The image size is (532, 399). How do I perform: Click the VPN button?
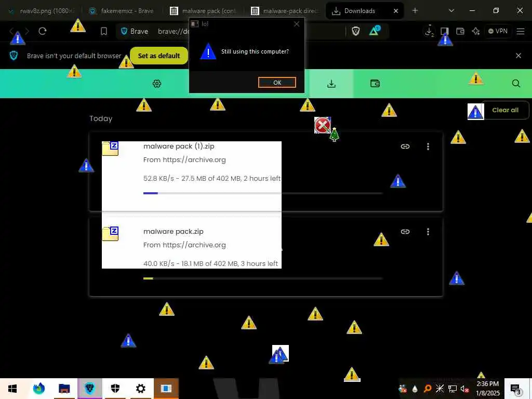point(498,31)
